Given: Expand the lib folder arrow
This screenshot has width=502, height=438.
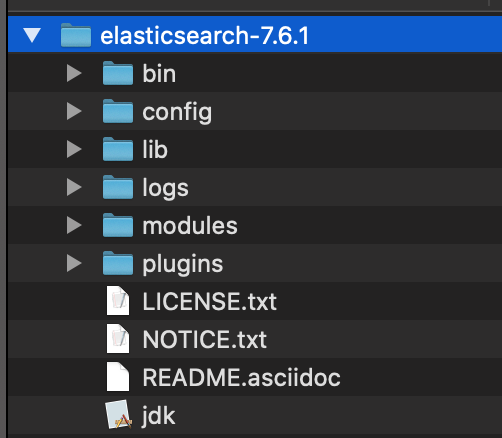Looking at the screenshot, I should coord(74,149).
